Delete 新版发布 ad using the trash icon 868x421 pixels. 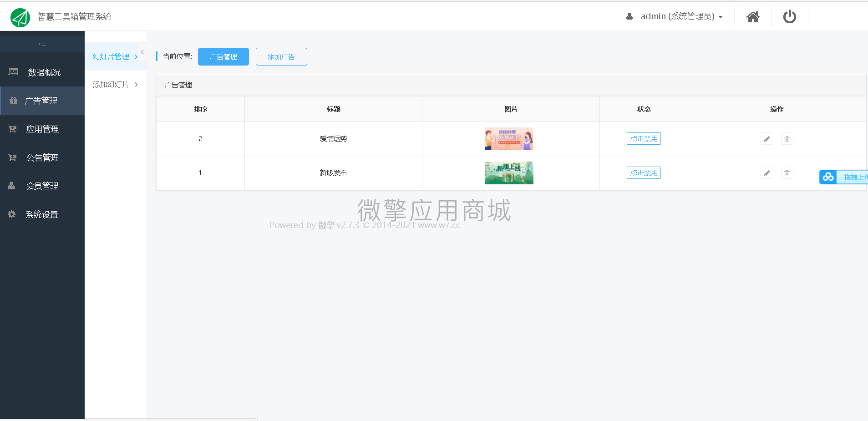pyautogui.click(x=787, y=172)
